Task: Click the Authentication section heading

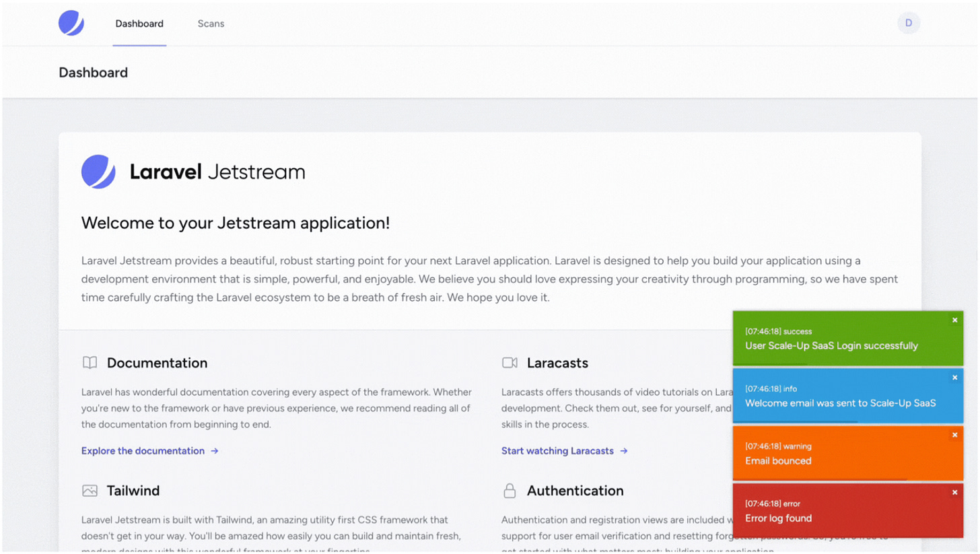Action: (575, 491)
